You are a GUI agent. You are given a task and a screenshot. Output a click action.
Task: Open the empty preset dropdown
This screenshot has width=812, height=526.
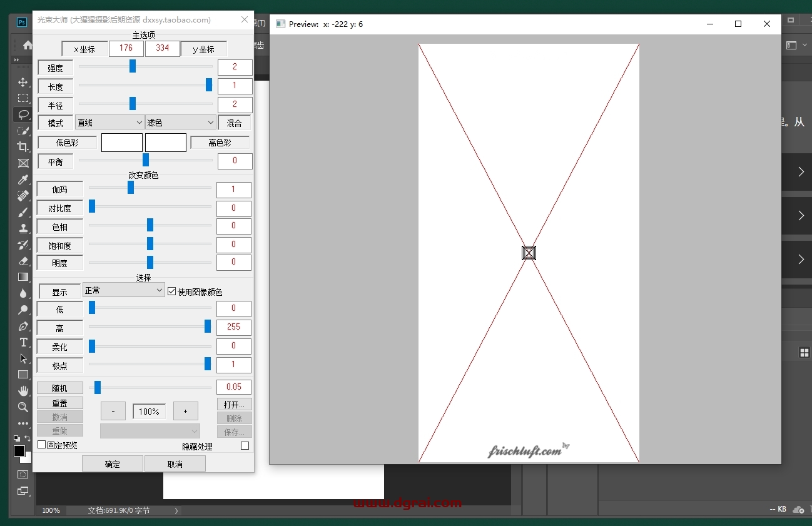(x=150, y=431)
